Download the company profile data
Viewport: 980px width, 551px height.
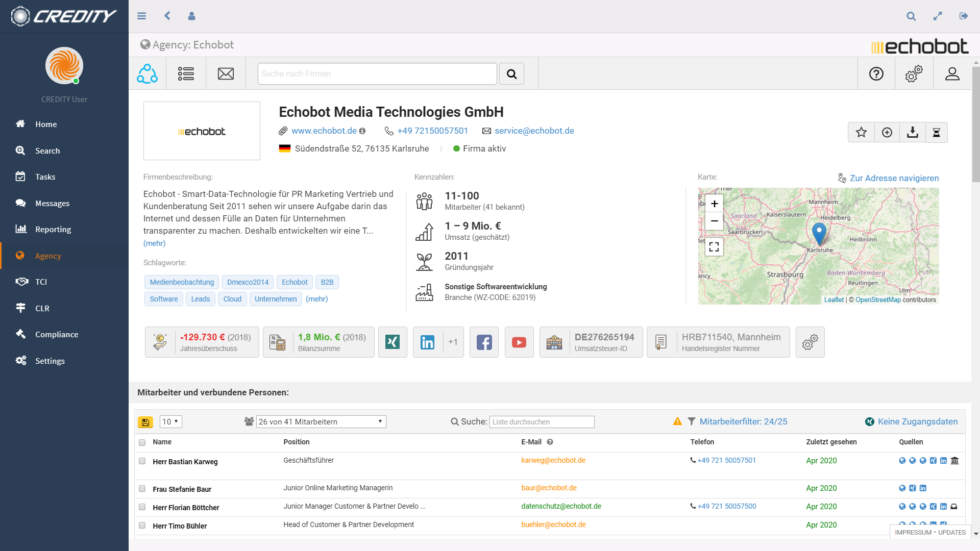click(x=912, y=132)
